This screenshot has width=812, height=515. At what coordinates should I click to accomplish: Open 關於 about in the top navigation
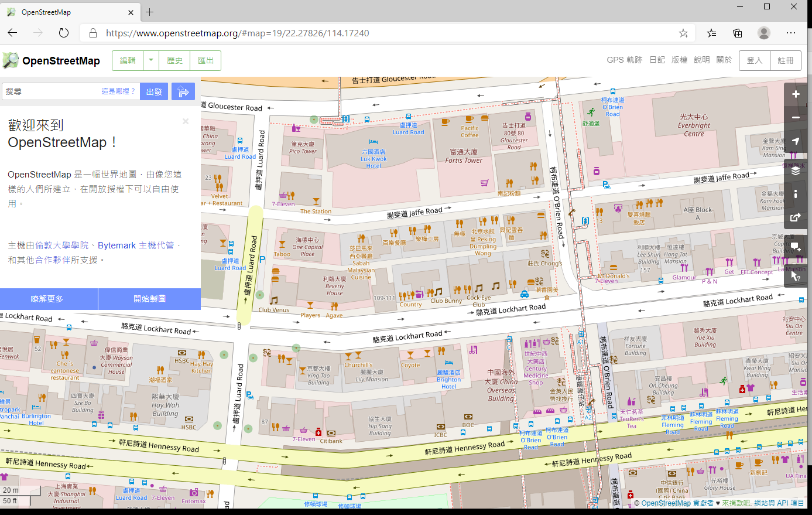(724, 60)
